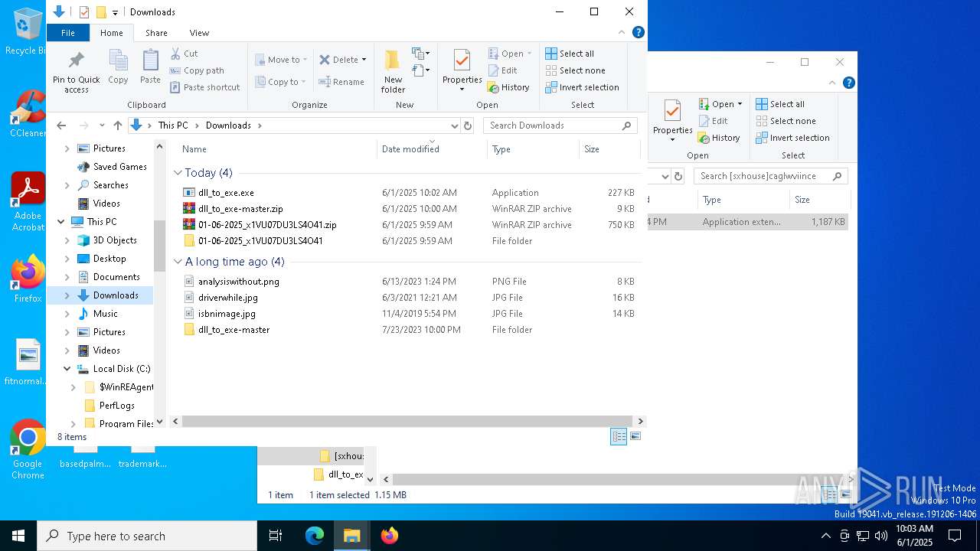Select analysiswithout.png file

(x=409, y=282)
